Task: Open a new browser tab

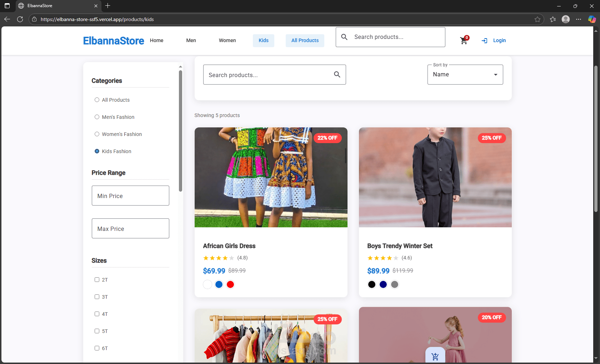Action: point(107,6)
